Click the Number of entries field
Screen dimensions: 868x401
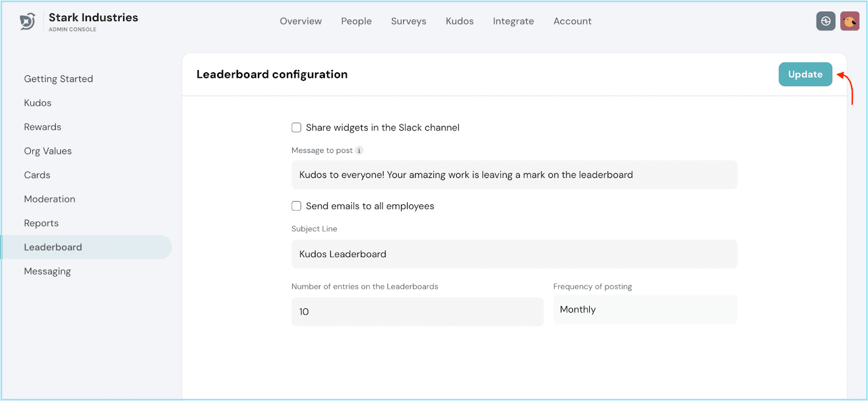(417, 311)
